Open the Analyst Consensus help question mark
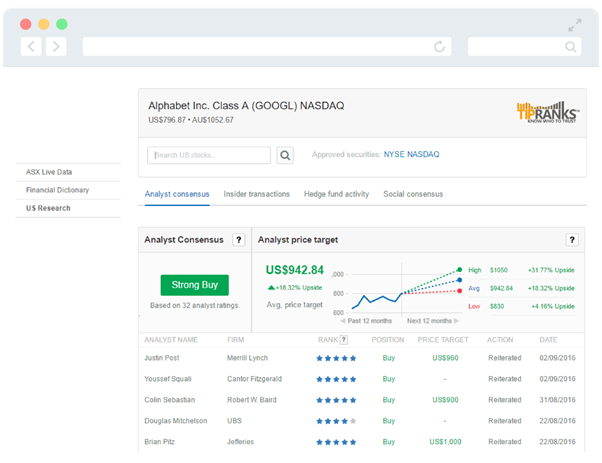The height and width of the screenshot is (463, 602). click(238, 240)
